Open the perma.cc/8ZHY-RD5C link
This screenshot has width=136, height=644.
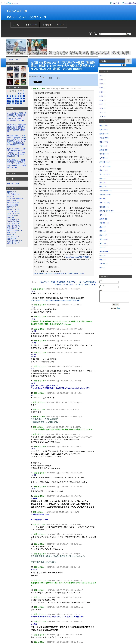[77, 257]
